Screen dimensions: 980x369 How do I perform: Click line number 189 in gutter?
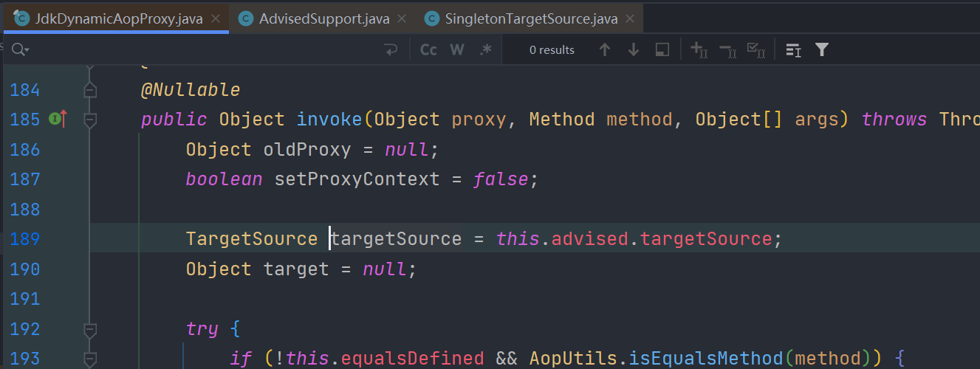[25, 239]
